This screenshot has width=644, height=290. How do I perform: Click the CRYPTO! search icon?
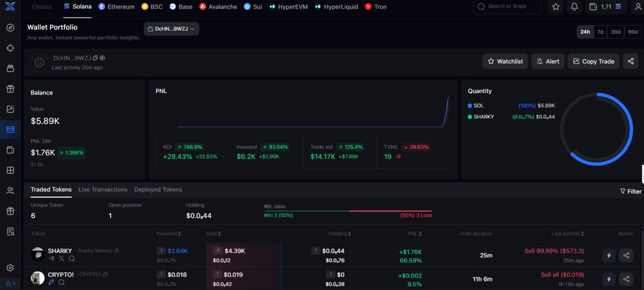click(61, 282)
